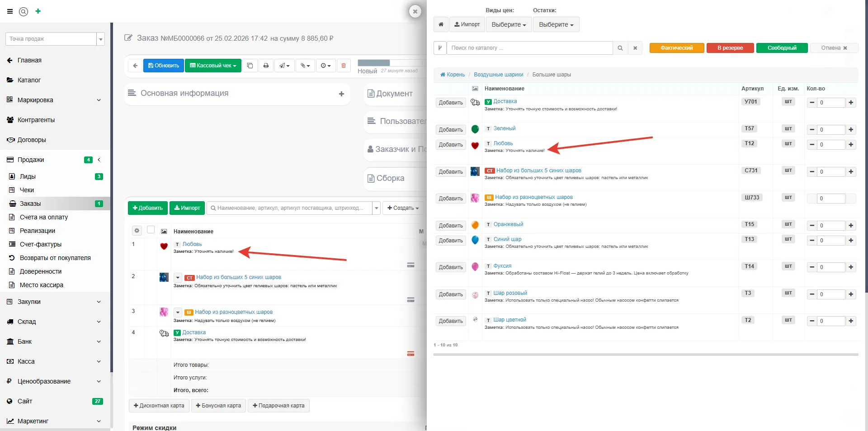Click the catalog search input field
The height and width of the screenshot is (431, 868).
coord(529,48)
